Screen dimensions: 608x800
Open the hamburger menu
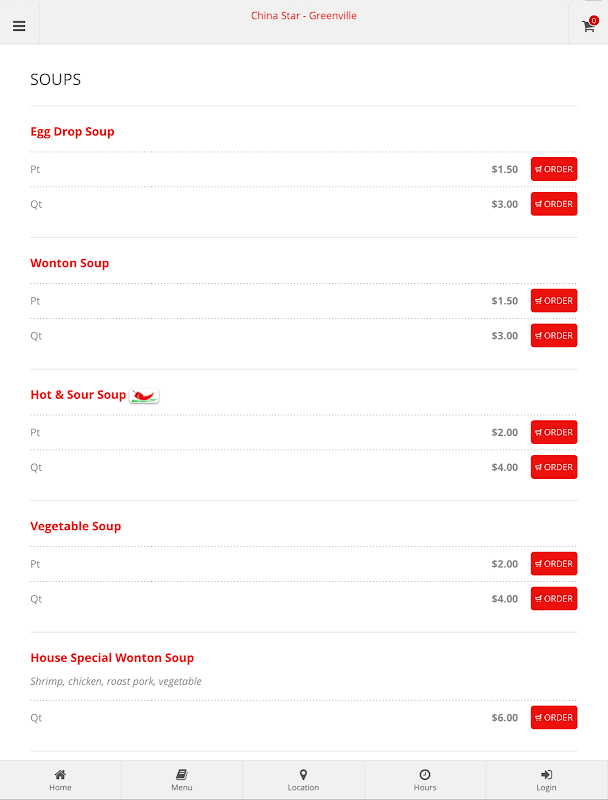pos(19,26)
